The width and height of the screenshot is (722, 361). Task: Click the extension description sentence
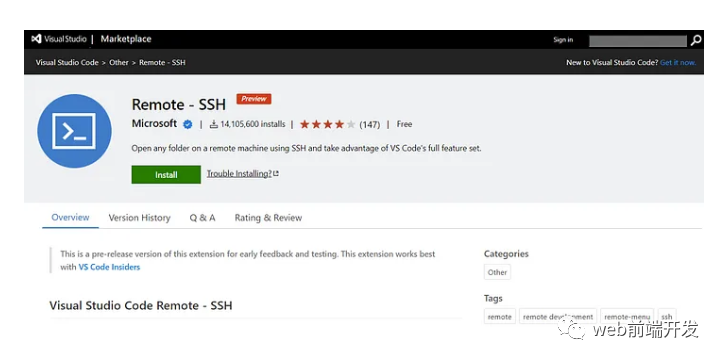coord(306,148)
